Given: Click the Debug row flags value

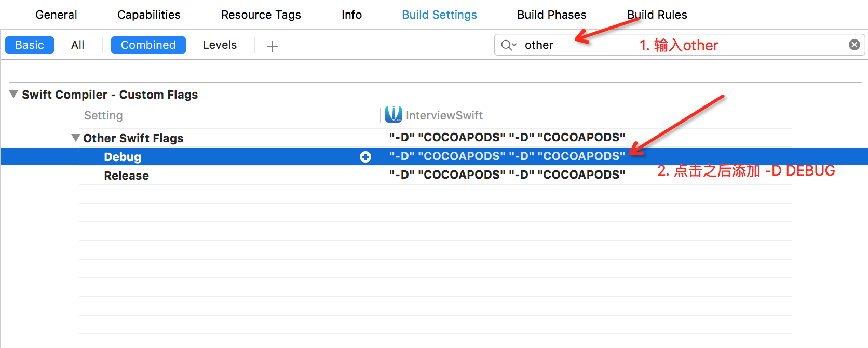Looking at the screenshot, I should pyautogui.click(x=507, y=156).
